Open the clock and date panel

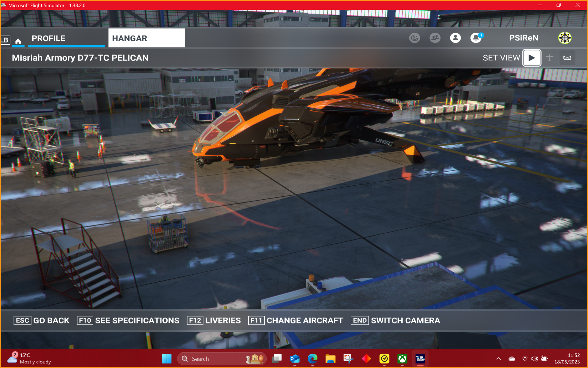click(x=567, y=359)
